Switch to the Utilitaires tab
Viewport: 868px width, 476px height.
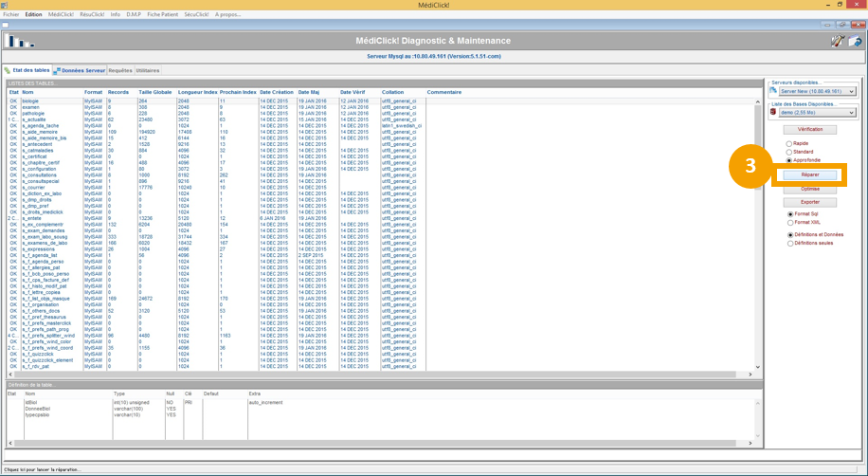pos(148,70)
